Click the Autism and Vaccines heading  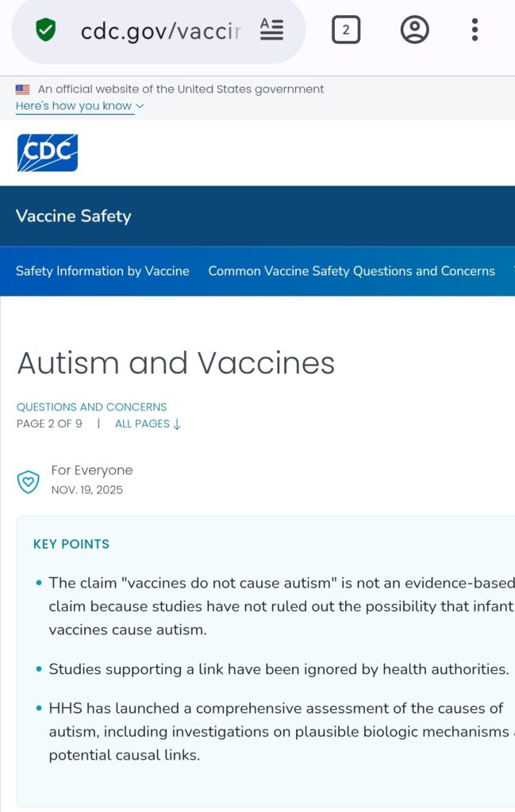coord(176,363)
